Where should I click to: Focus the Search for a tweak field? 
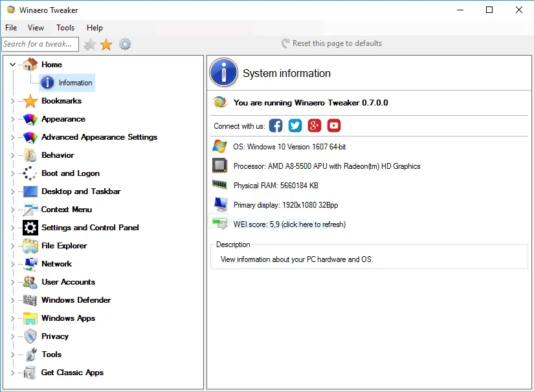(40, 44)
